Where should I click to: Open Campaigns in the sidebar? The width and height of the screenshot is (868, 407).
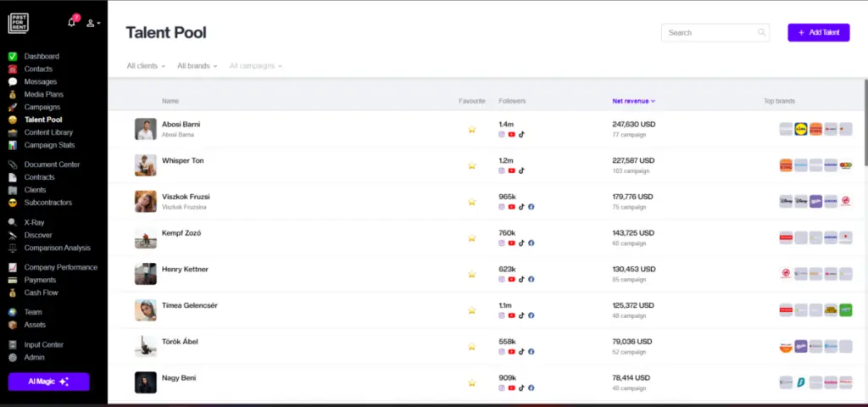pos(42,108)
